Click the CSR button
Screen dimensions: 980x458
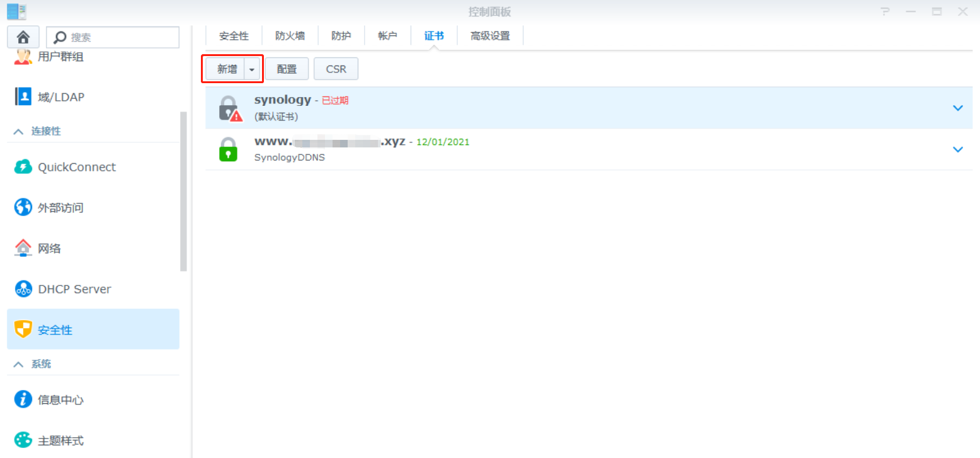coord(336,69)
